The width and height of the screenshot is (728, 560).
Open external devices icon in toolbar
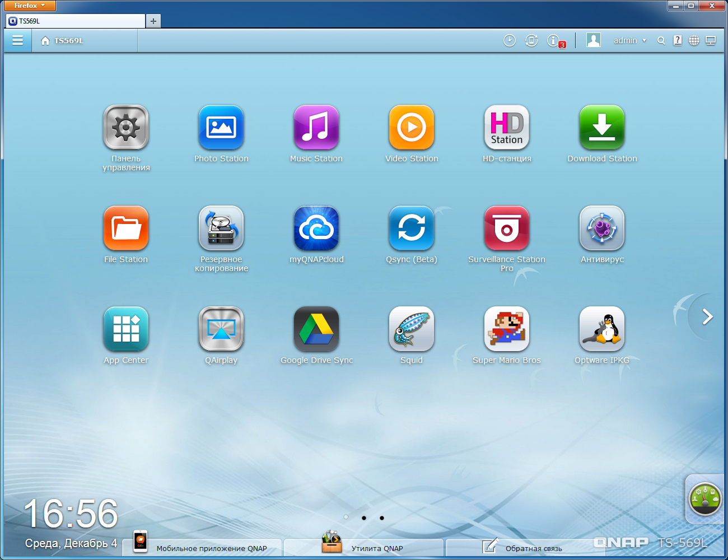(x=531, y=40)
